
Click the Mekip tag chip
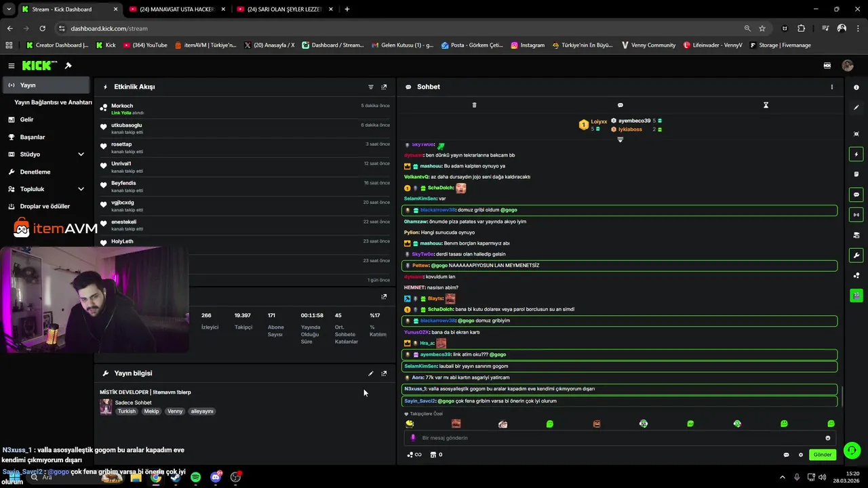point(151,411)
